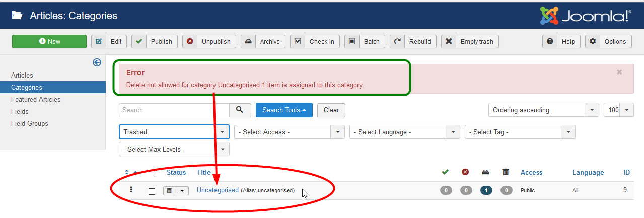The width and height of the screenshot is (644, 218).
Task: Click the Edit toolbar button
Action: 109,41
